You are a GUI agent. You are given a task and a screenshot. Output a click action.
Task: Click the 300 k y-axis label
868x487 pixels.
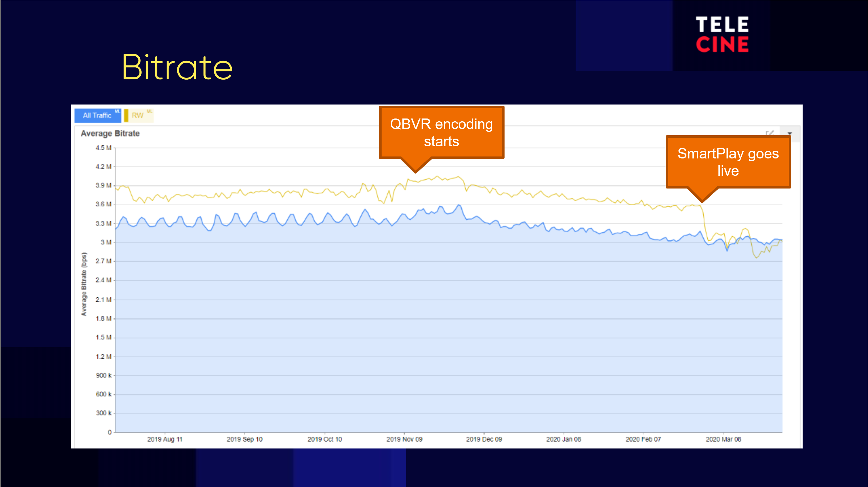click(x=104, y=413)
